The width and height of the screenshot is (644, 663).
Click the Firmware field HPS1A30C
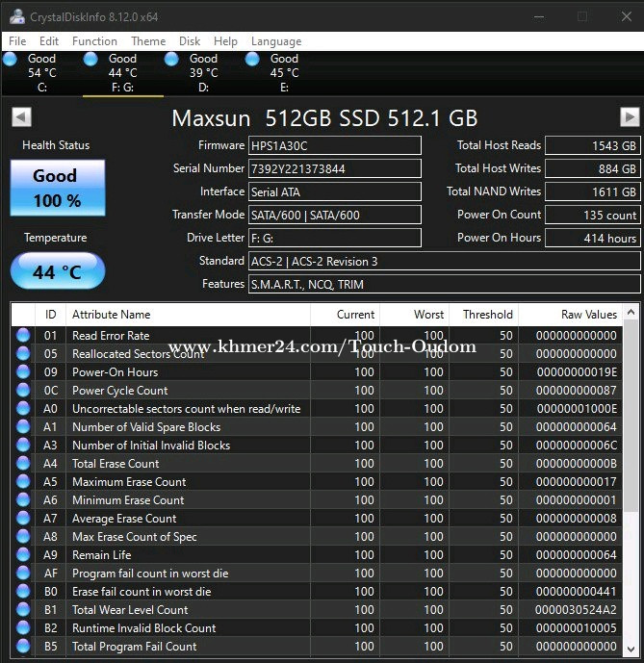pos(334,145)
